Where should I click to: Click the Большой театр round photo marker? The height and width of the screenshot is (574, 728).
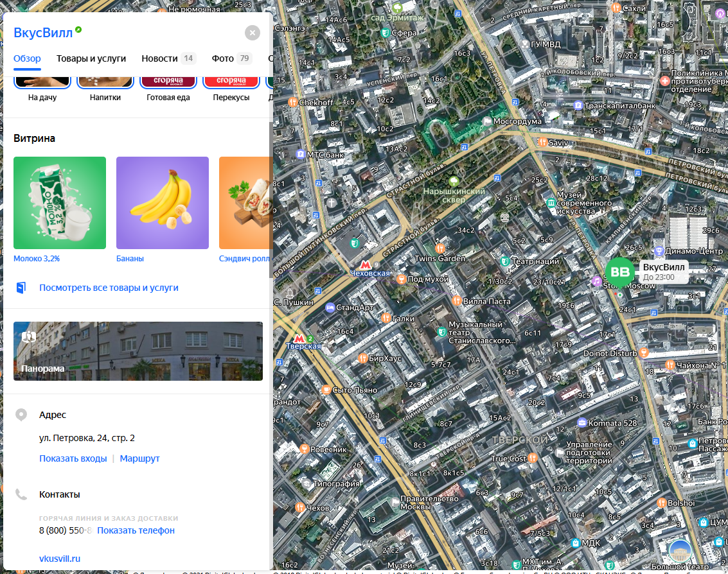680,552
